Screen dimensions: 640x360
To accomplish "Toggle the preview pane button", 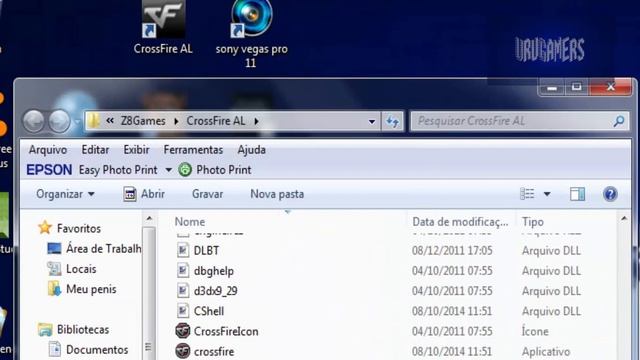I will (577, 194).
